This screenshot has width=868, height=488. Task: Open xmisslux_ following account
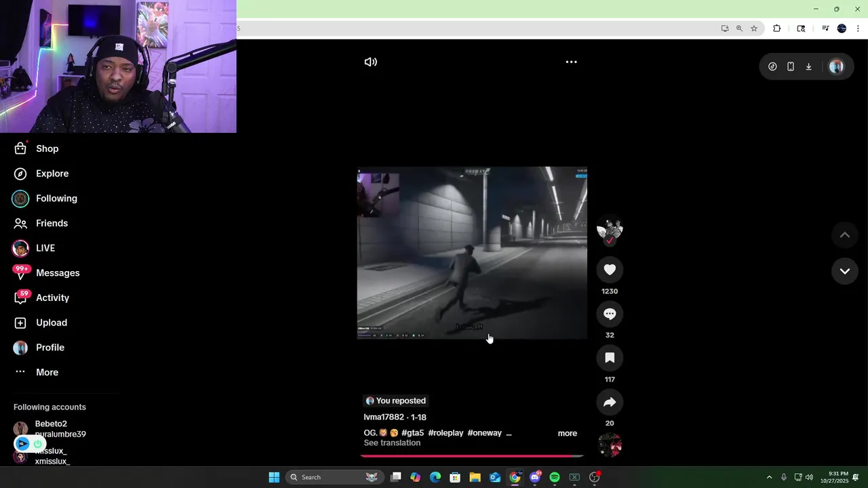[x=51, y=456]
